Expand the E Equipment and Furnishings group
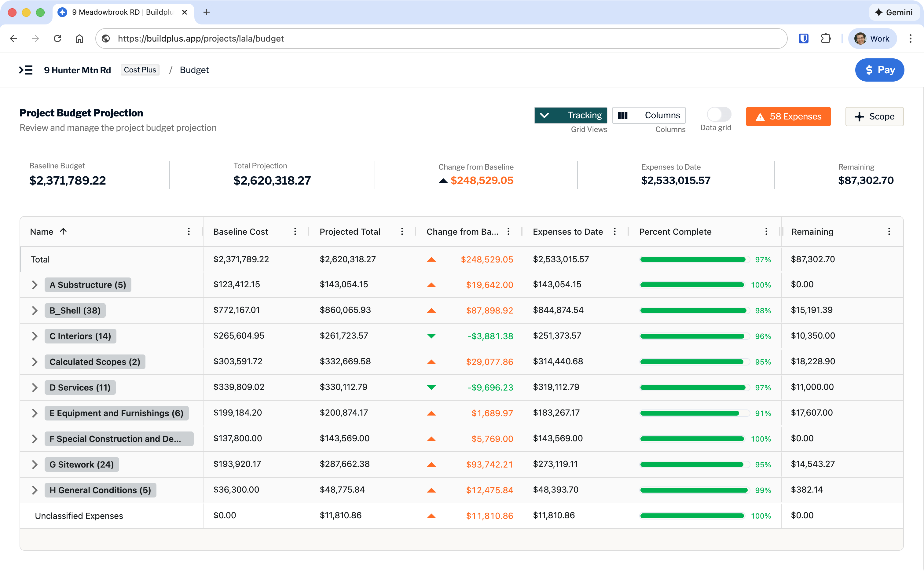The image size is (924, 580). (35, 413)
